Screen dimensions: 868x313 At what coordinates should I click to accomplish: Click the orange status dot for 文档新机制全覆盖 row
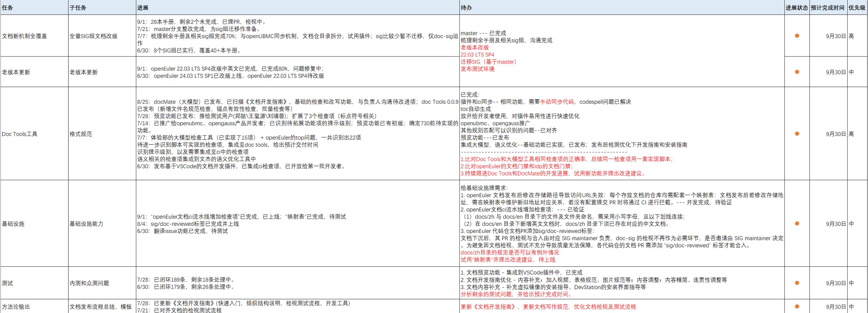tap(797, 36)
